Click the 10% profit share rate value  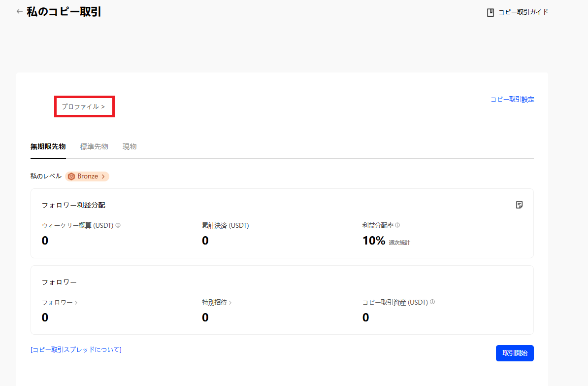(x=373, y=241)
